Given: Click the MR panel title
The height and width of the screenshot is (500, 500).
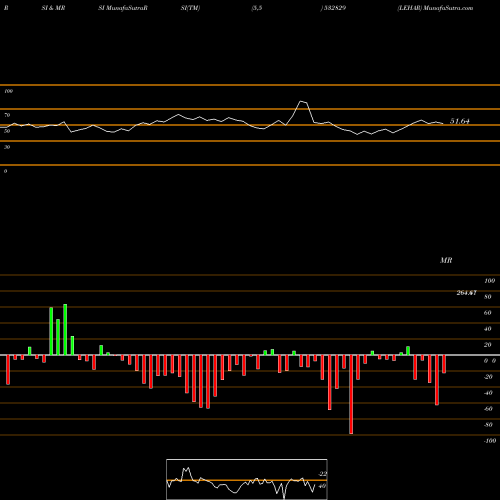Looking at the screenshot, I should coord(446,260).
